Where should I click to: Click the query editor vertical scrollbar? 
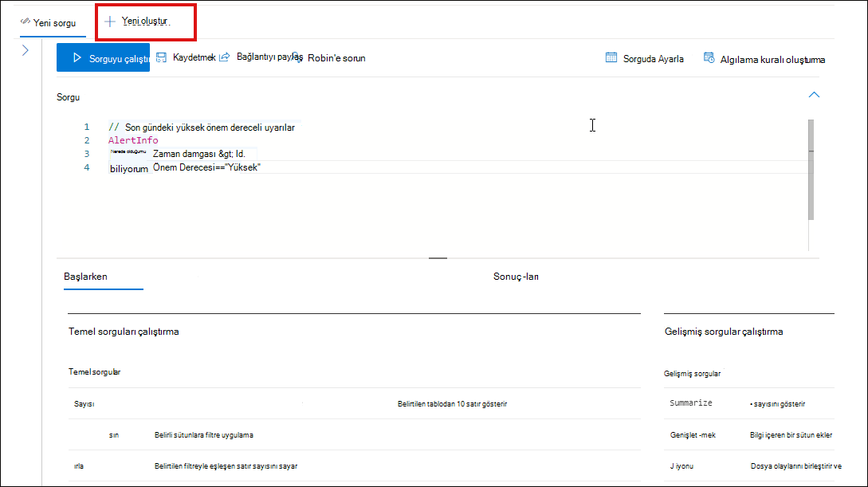[x=811, y=169]
